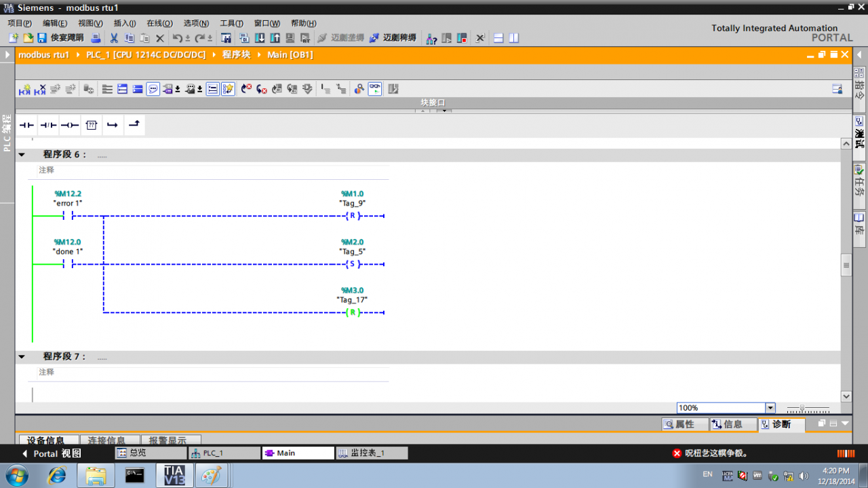
Task: Insert an empty box instruction
Action: pos(92,125)
